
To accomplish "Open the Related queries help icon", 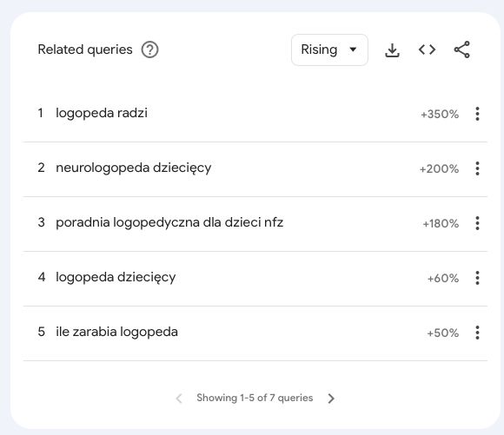I will tap(149, 49).
